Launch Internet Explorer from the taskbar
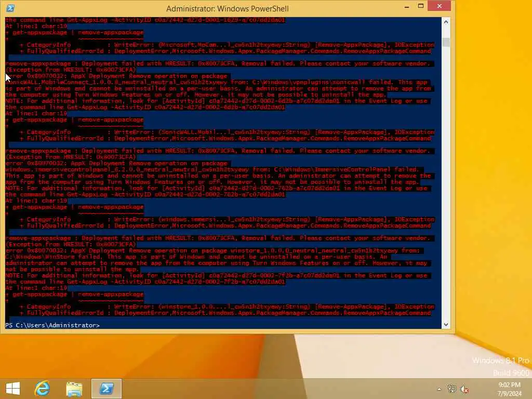 coord(42,389)
